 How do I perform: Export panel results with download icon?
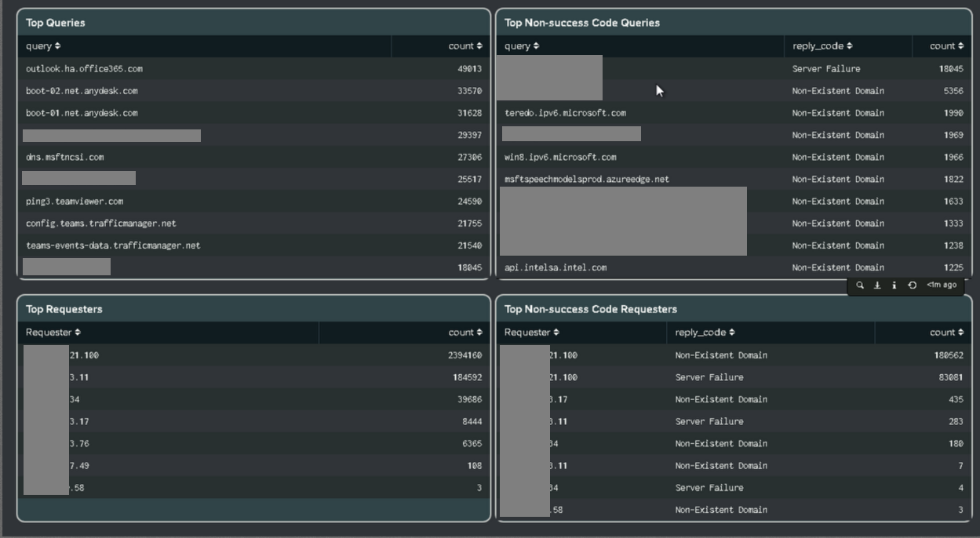877,285
